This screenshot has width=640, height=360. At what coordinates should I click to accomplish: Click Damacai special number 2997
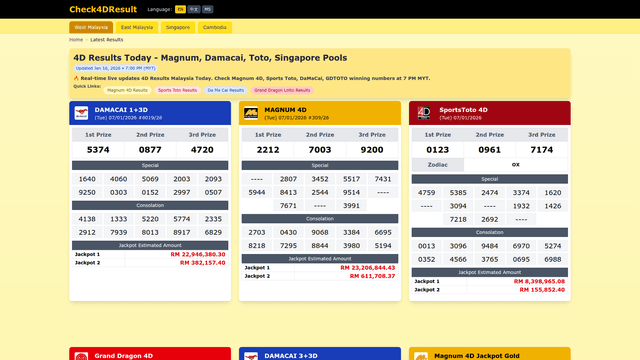point(182,193)
